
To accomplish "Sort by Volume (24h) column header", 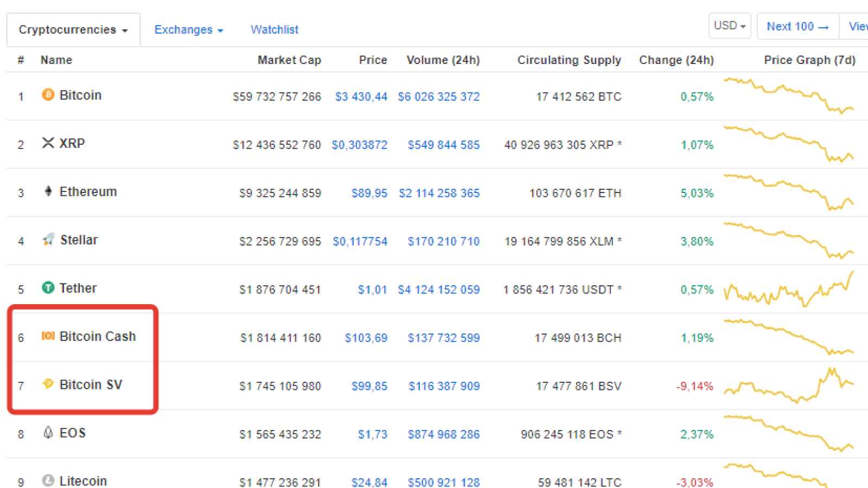I will pos(443,60).
